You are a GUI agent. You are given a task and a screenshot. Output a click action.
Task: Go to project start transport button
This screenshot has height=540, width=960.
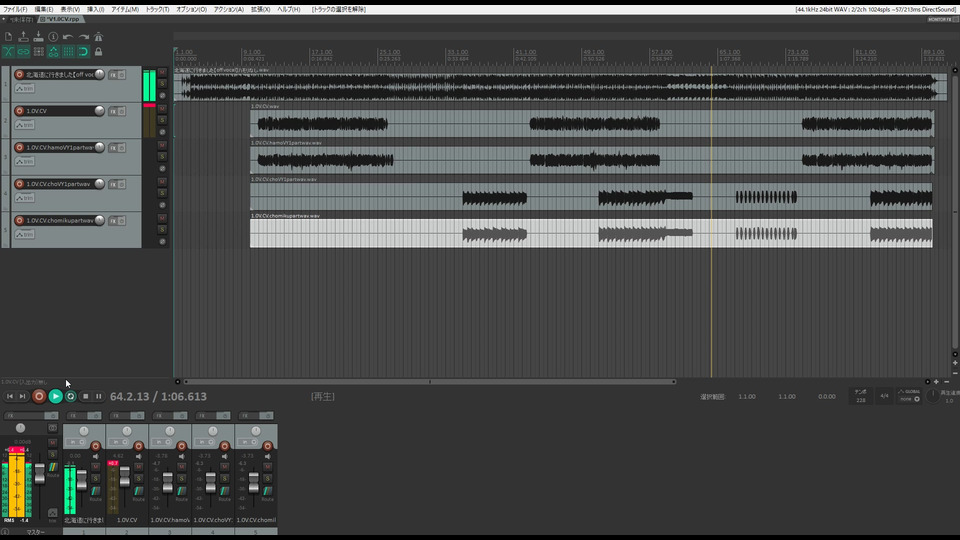(10, 397)
